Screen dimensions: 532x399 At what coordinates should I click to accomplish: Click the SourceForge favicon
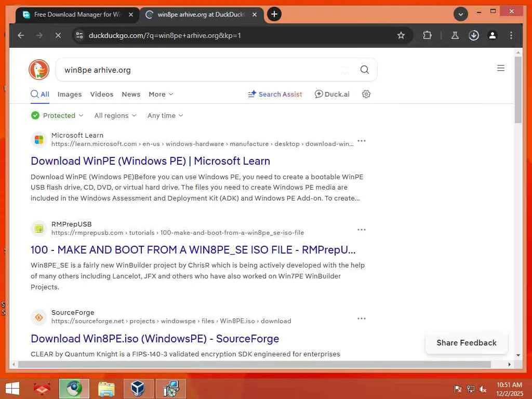tap(38, 317)
